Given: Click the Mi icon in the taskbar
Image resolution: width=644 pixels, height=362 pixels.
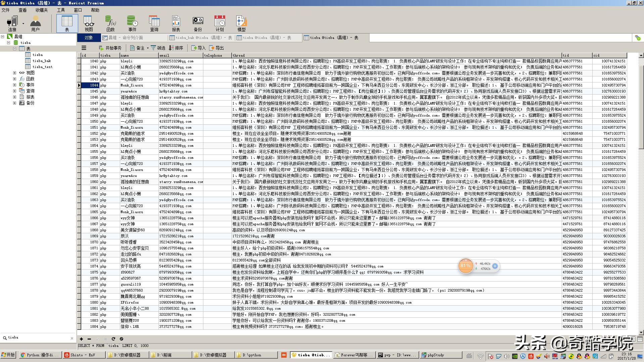Looking at the screenshot, I should 284,355.
